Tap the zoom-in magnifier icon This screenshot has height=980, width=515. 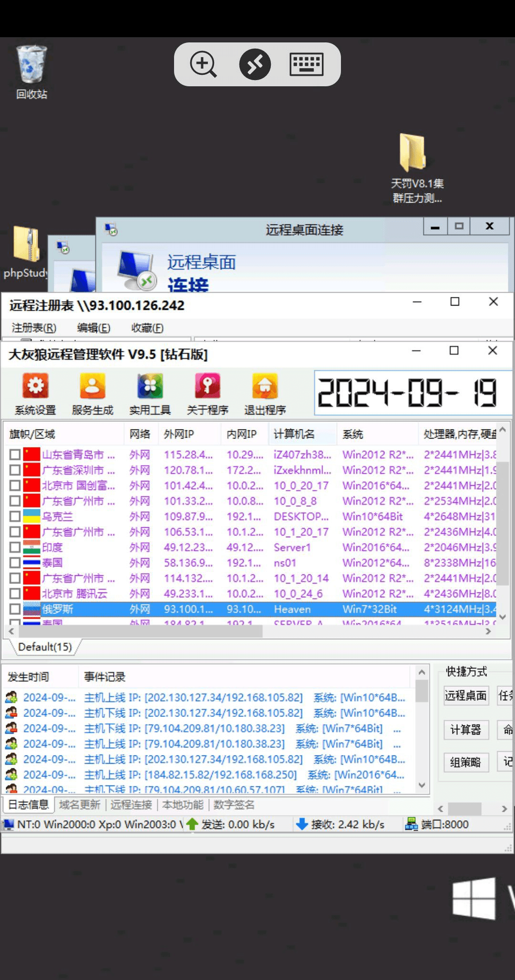click(x=203, y=64)
